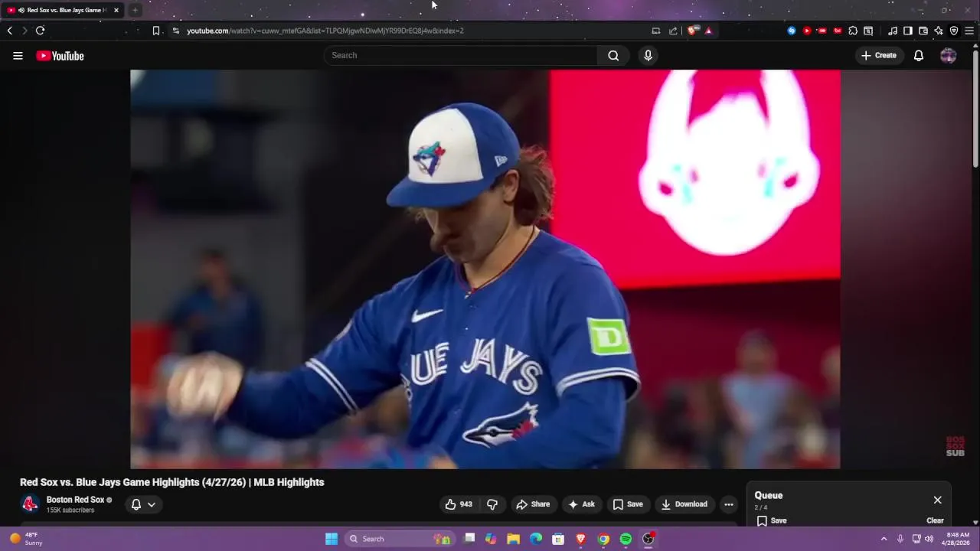This screenshot has height=551, width=980.
Task: Click Create button in header
Action: [x=878, y=55]
